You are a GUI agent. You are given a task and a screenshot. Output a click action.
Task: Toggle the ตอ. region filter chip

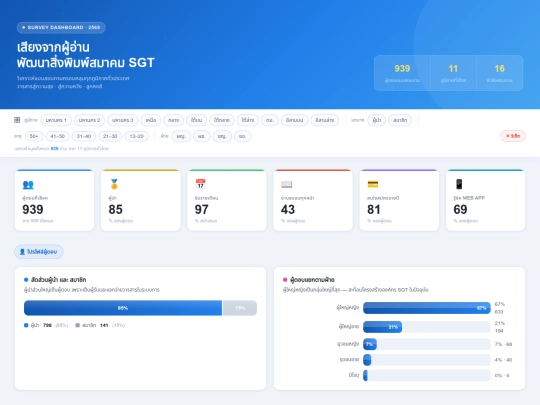(x=270, y=120)
